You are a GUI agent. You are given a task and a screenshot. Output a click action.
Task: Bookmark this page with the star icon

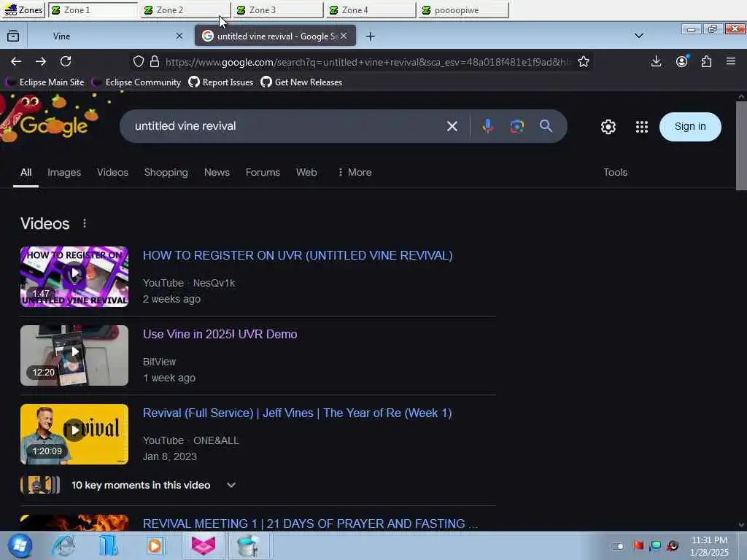tap(584, 61)
